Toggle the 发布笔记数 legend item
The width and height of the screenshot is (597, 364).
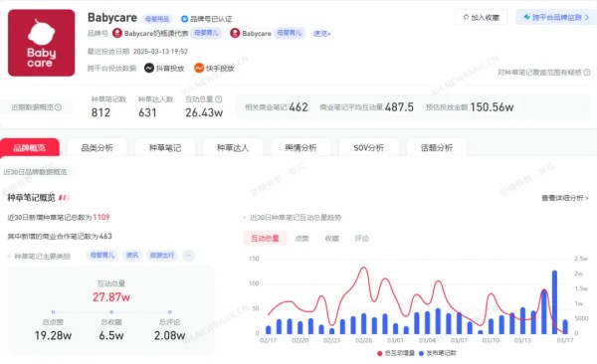[437, 353]
